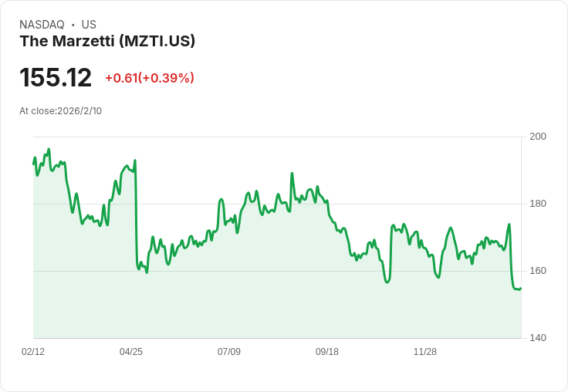Click the current price 155.12

56,78
